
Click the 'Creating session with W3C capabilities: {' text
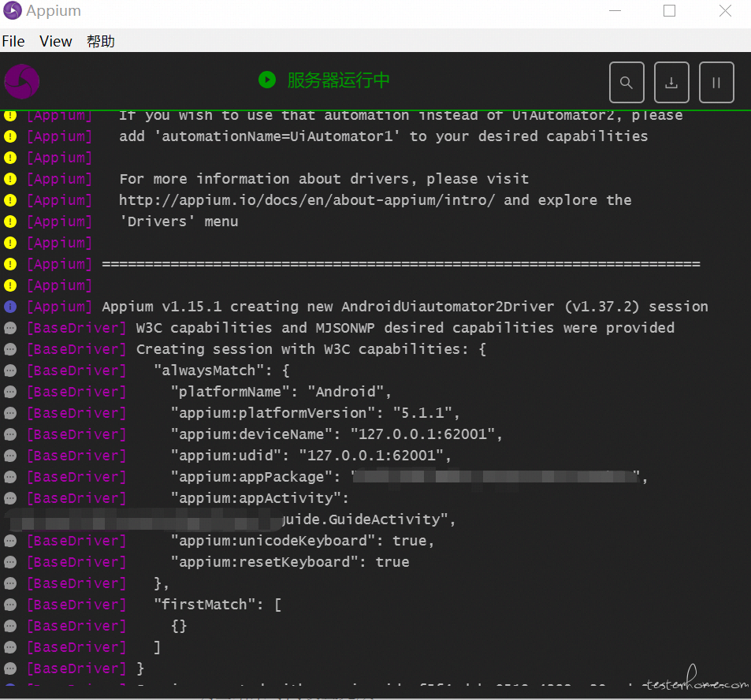(x=311, y=349)
